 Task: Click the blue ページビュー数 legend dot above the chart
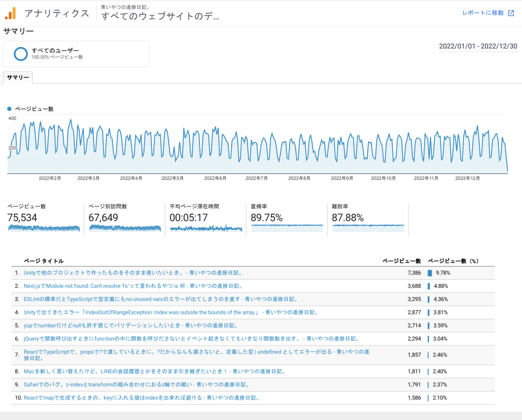coord(10,108)
